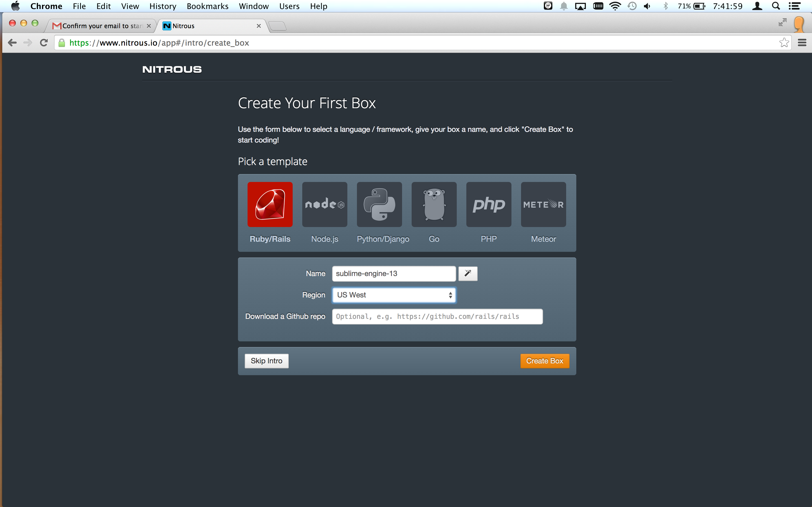This screenshot has height=507, width=812.
Task: Reload the page in Chrome
Action: (x=44, y=43)
